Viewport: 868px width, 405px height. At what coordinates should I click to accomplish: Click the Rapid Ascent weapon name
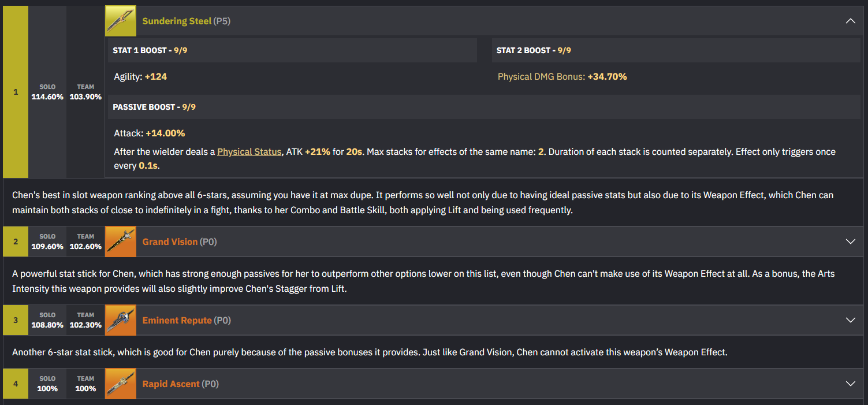pos(171,384)
